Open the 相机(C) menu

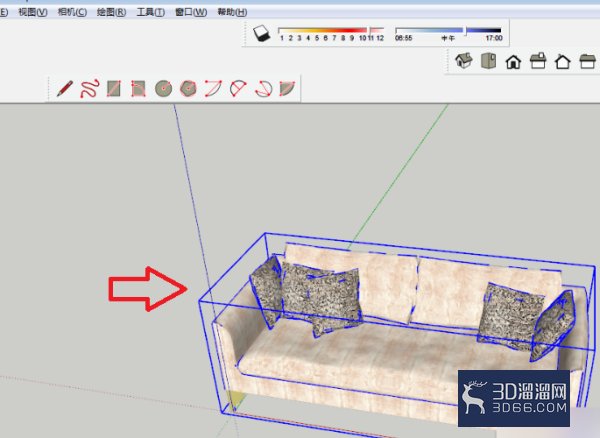72,12
